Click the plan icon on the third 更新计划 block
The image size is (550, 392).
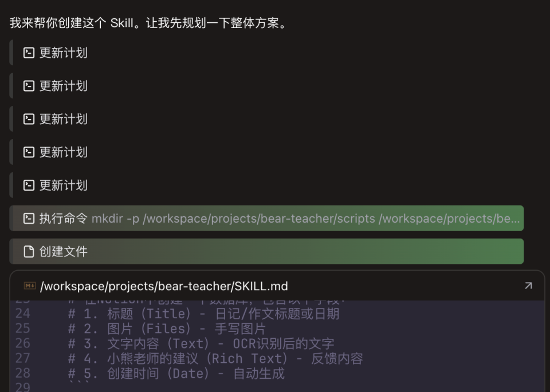click(x=29, y=118)
